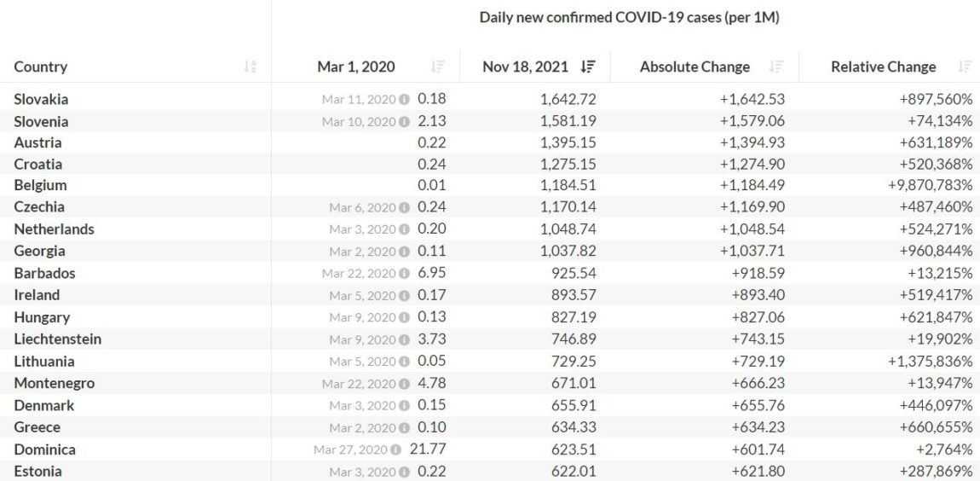Sort by Absolute Change header text
Image resolution: width=980 pixels, height=481 pixels.
pyautogui.click(x=695, y=67)
